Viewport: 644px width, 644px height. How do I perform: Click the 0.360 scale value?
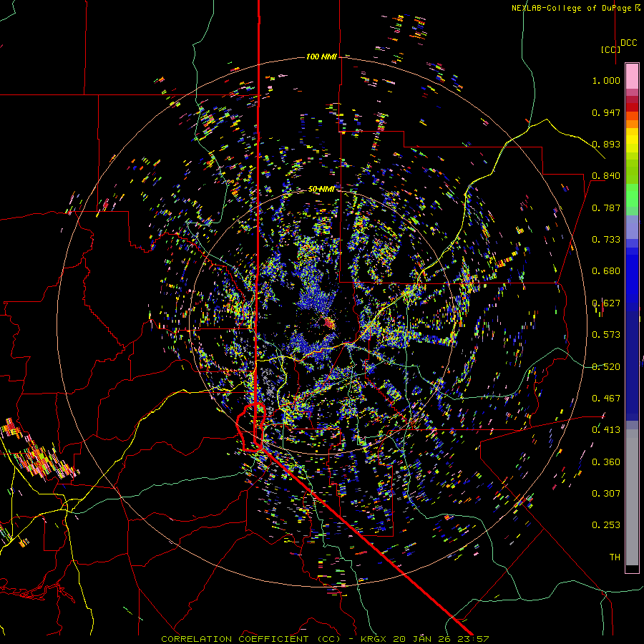point(606,462)
